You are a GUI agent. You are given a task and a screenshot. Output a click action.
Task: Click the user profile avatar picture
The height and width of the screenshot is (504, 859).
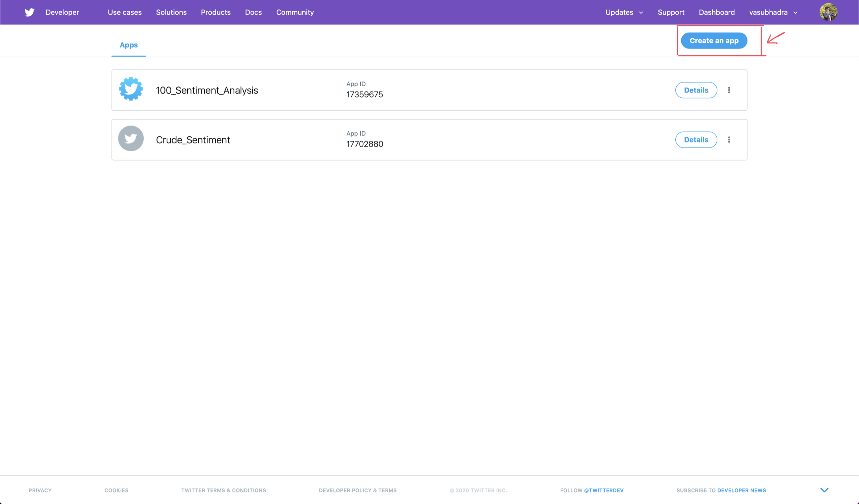[x=828, y=12]
